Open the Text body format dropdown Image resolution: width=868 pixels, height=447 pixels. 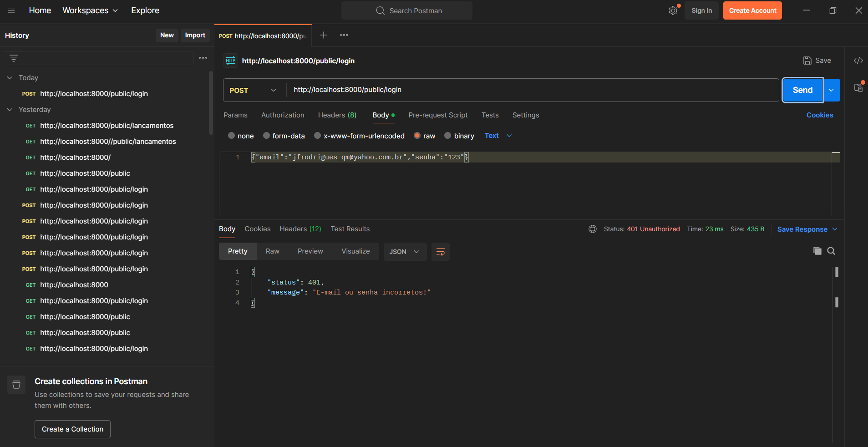(498, 136)
